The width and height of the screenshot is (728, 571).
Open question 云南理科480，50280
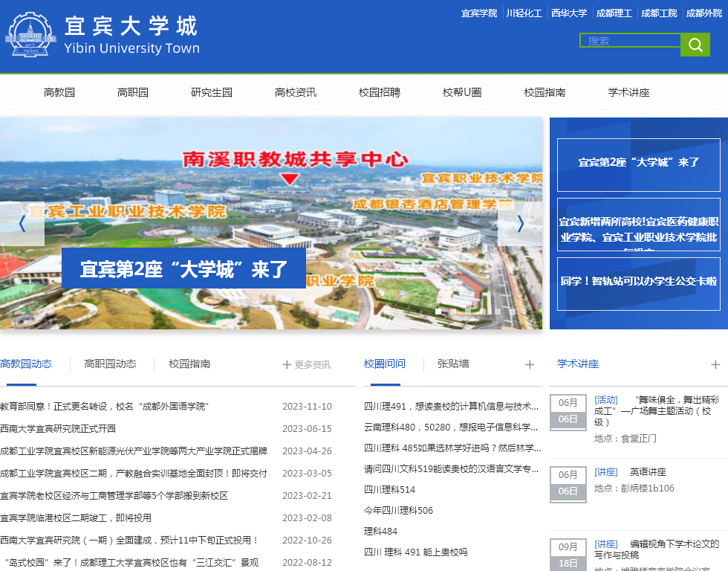[x=452, y=427]
